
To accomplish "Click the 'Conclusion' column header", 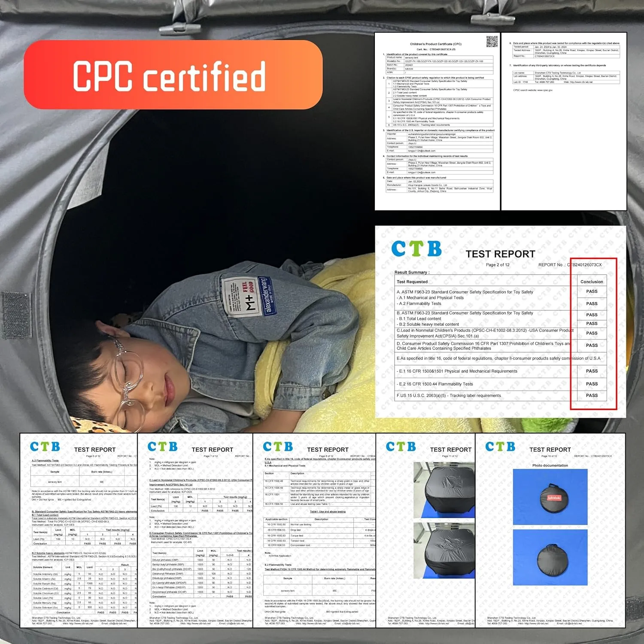I will coord(592,282).
